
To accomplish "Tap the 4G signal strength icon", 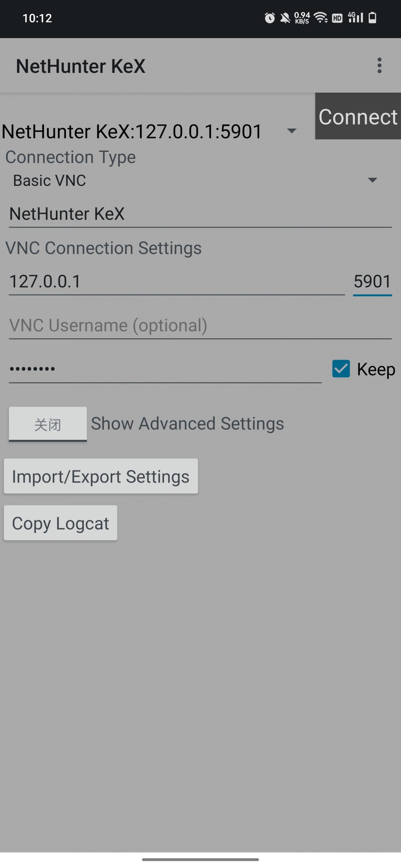I will coord(355,18).
